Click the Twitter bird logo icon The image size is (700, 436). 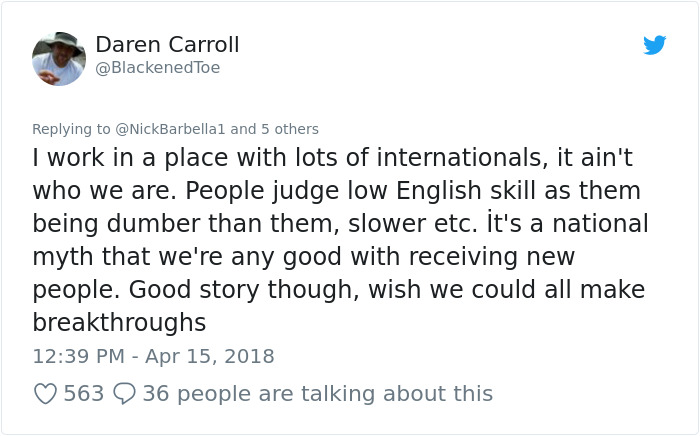coord(654,45)
